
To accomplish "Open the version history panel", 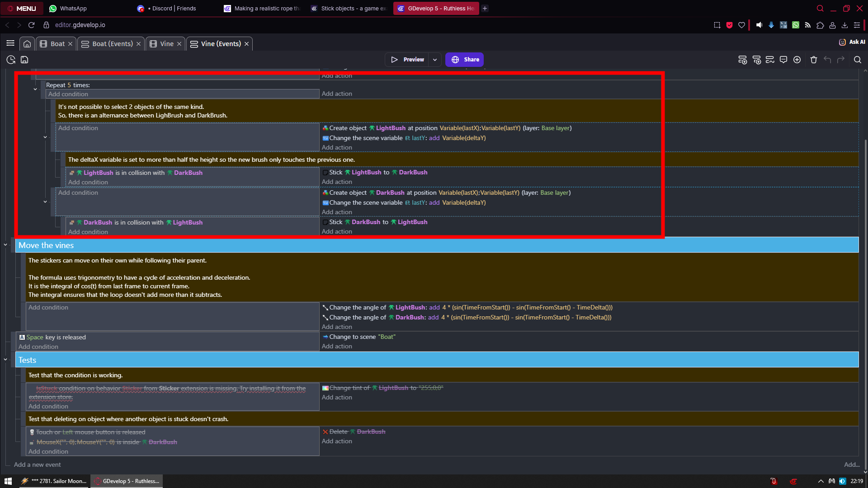I will 11,60.
